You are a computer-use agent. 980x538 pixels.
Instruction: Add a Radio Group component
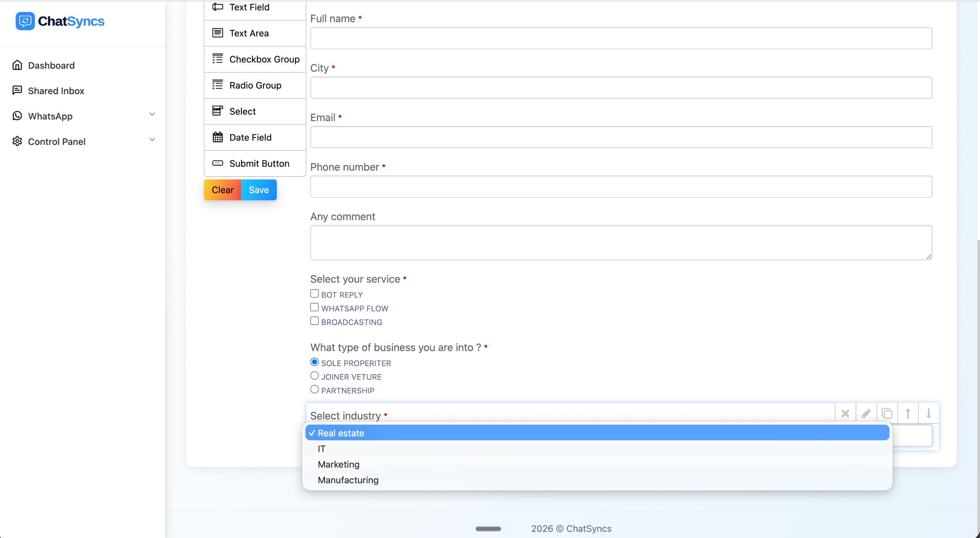(x=255, y=85)
